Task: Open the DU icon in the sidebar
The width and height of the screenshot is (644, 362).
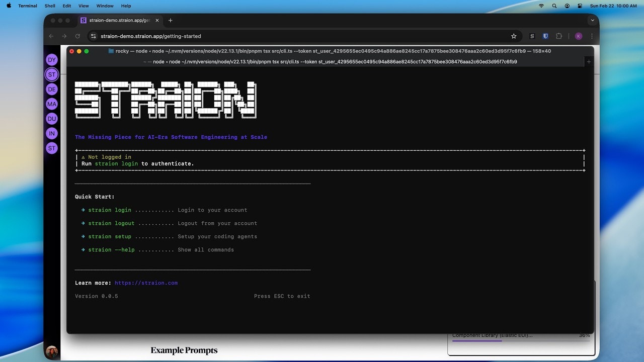Action: click(x=52, y=119)
